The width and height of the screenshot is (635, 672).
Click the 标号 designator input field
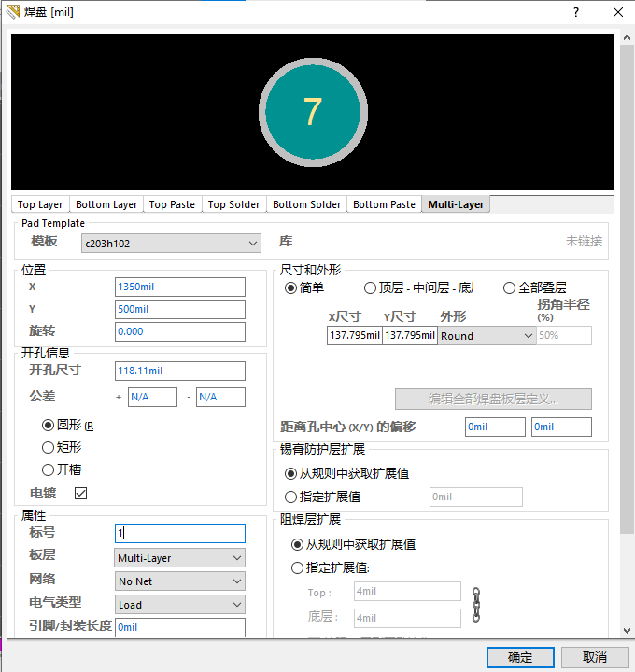click(x=180, y=533)
